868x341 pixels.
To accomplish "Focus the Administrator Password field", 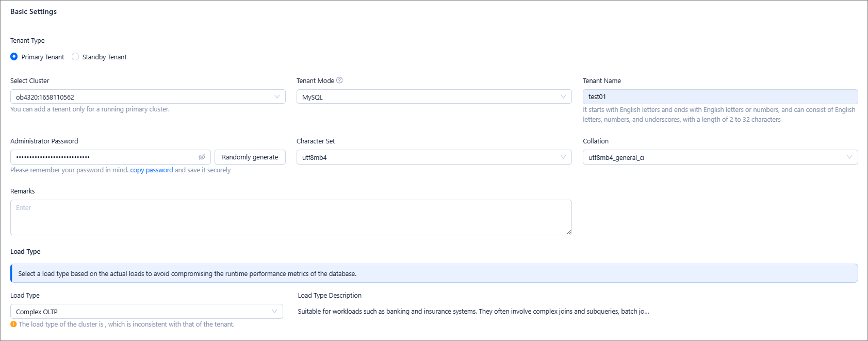I will pos(103,157).
